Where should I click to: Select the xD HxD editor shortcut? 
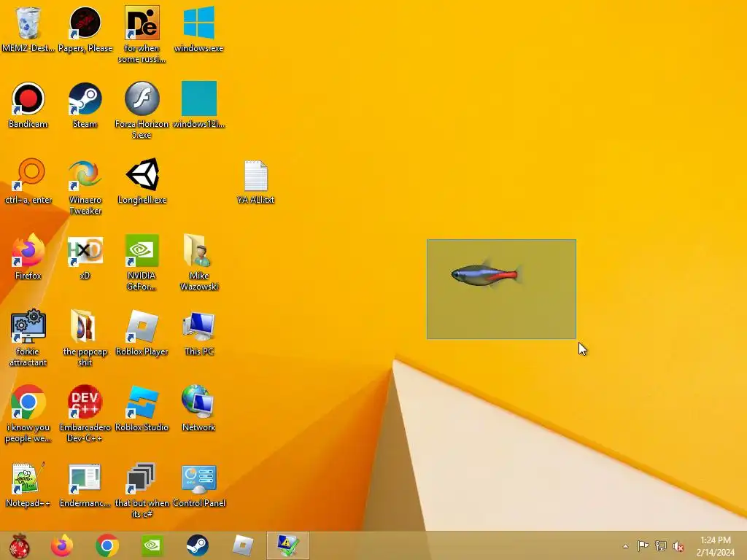[x=85, y=256]
